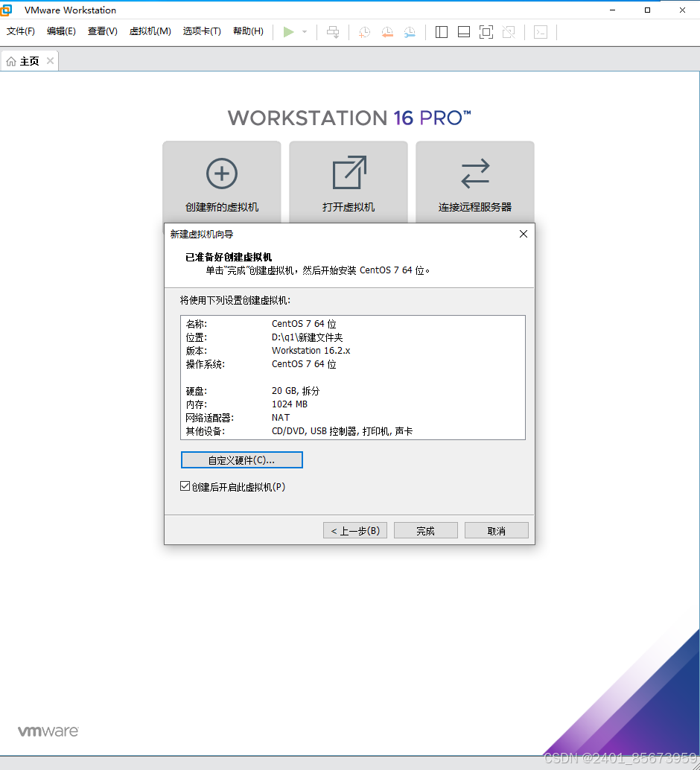
Task: Toggle the library sidebar icon
Action: [x=442, y=33]
